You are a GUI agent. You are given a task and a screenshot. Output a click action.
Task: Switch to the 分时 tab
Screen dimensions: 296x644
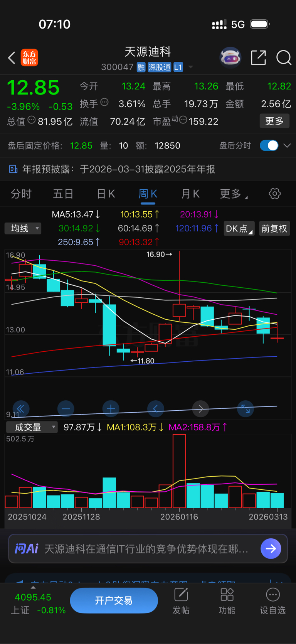[x=21, y=194]
